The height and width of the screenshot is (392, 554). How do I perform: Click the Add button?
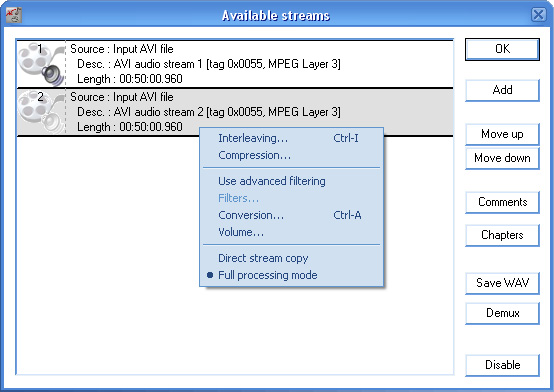point(502,90)
